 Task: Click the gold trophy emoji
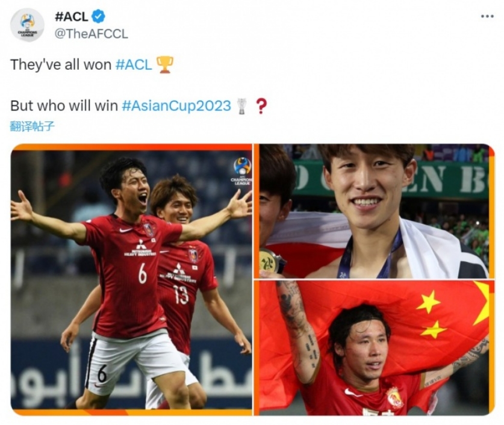click(164, 64)
